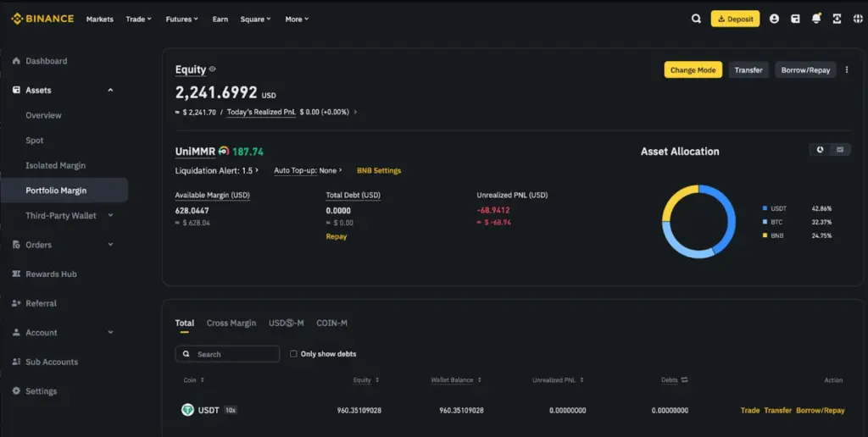Viewport: 868px width, 437px height.
Task: Collapse the Assets sidebar section
Action: pos(110,90)
